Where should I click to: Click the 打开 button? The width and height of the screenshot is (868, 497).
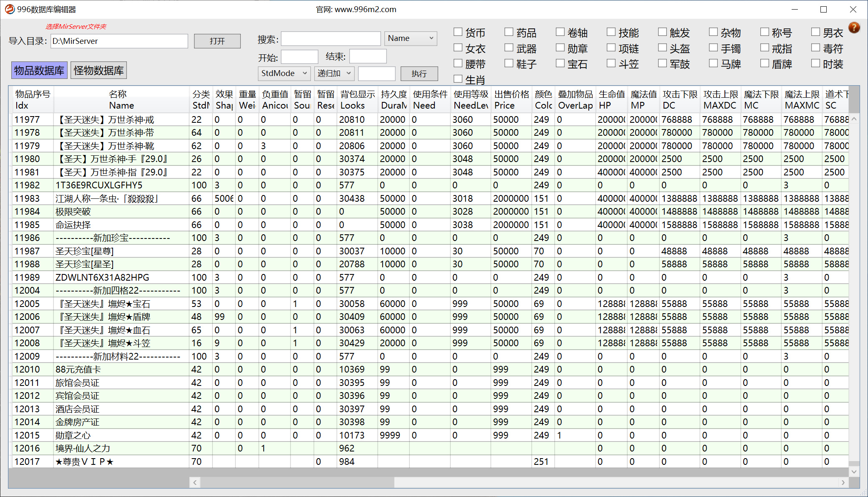(x=217, y=41)
